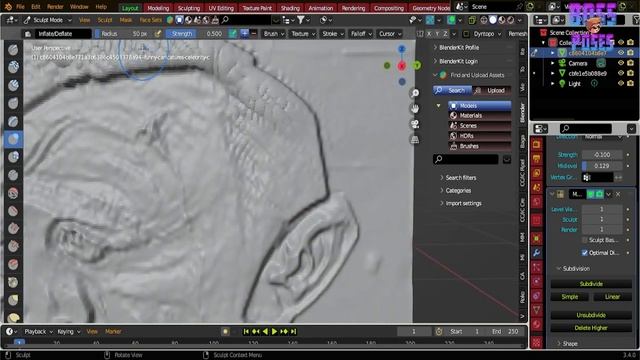Click the viewport zoom magnifier gizmo
This screenshot has width=640, height=360.
pyautogui.click(x=415, y=93)
